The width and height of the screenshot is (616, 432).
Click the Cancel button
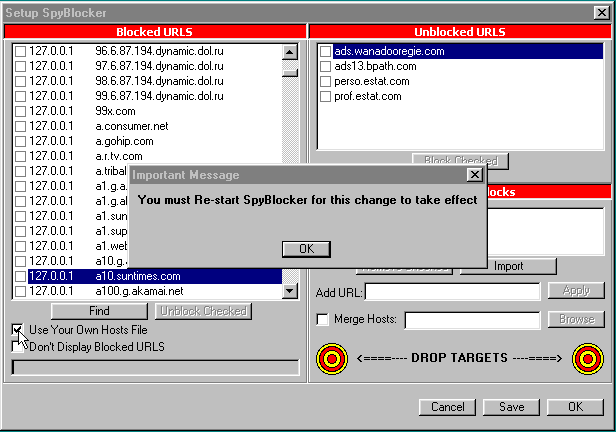(447, 407)
